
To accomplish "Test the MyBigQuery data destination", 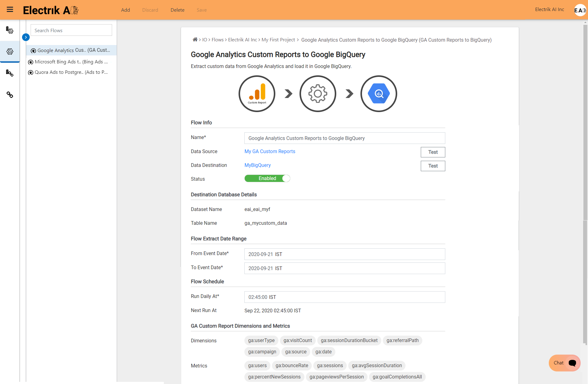I will (x=433, y=166).
